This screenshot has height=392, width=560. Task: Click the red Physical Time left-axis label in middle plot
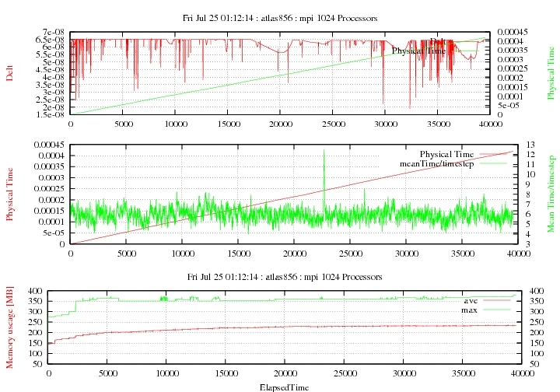pyautogui.click(x=9, y=194)
